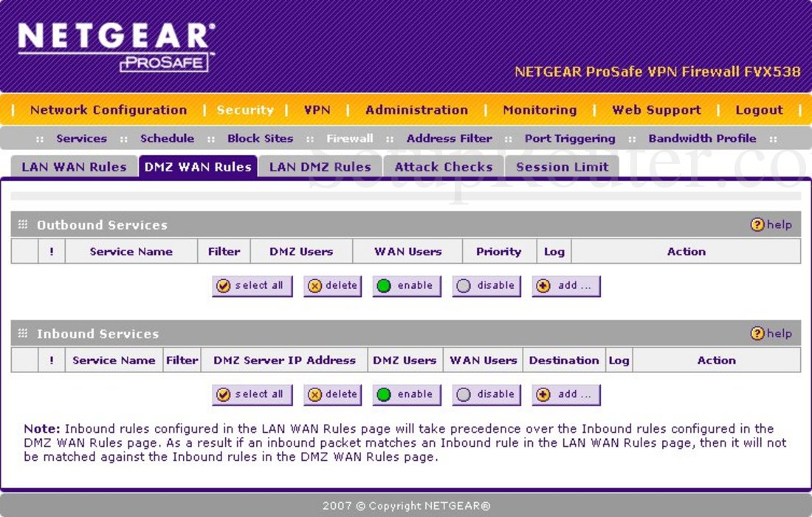Delete selected outbound services

[332, 286]
